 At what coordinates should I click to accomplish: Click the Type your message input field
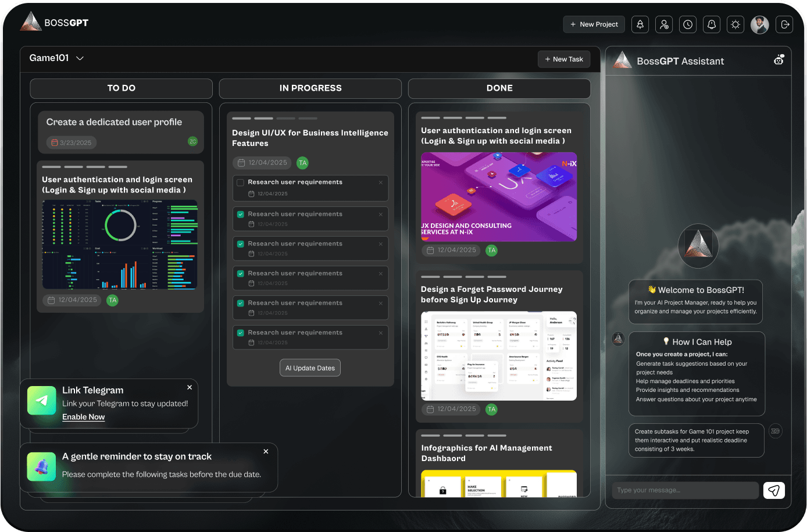685,490
